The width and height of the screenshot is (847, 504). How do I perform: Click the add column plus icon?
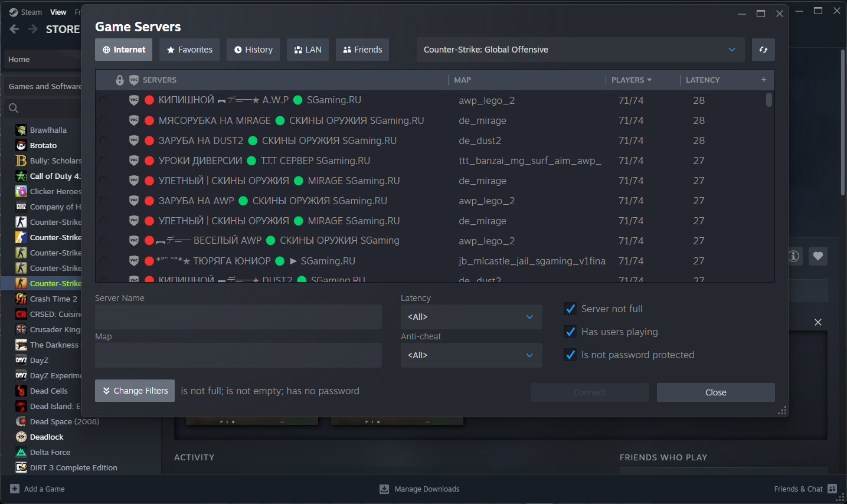pos(764,80)
